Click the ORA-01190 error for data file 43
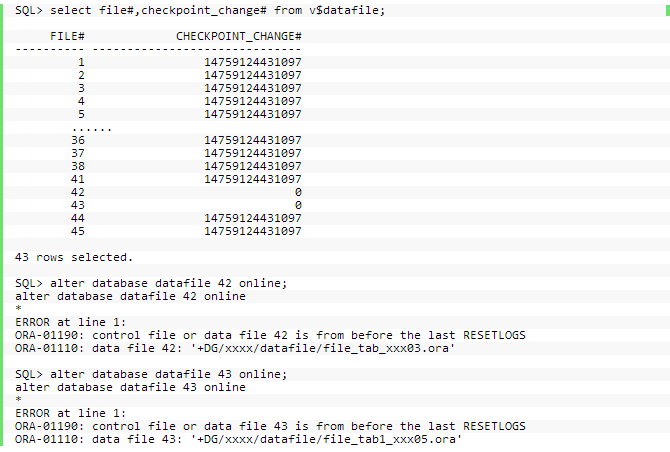The width and height of the screenshot is (670, 452). 270,426
